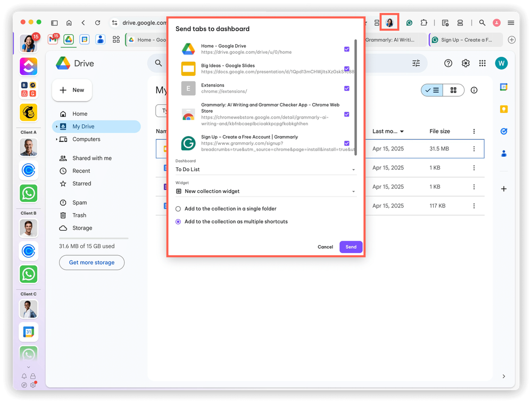The width and height of the screenshot is (532, 404).
Task: Uncheck the Home - Google Drive tab checkbox
Action: [x=346, y=49]
